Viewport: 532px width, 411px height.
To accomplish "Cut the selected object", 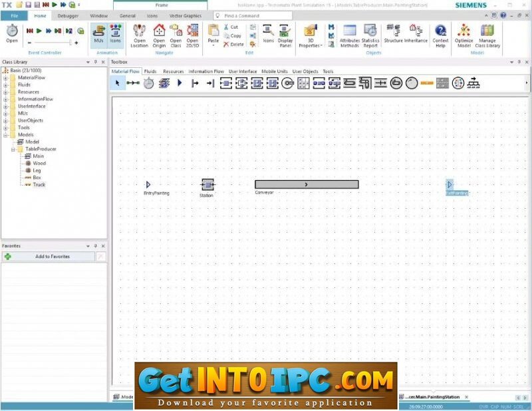I will pos(231,27).
